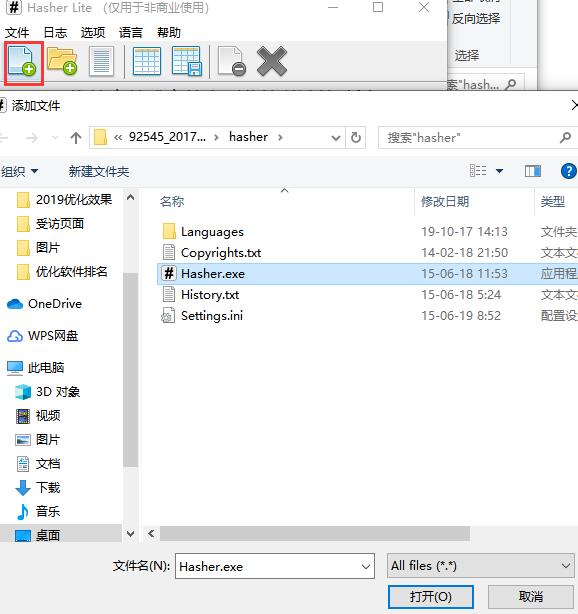
Task: Go up one folder level arrow
Action: pyautogui.click(x=76, y=138)
